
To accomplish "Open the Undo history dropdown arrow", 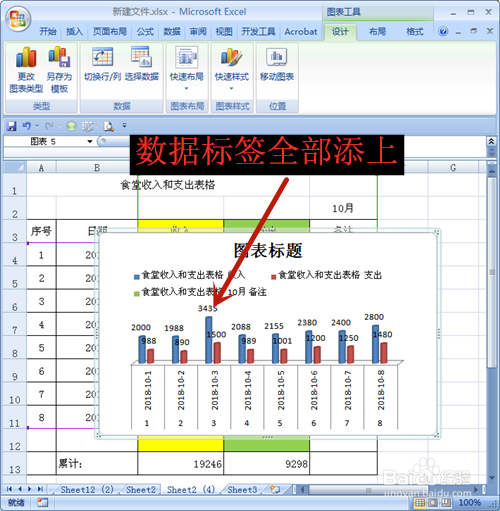I will coord(37,126).
